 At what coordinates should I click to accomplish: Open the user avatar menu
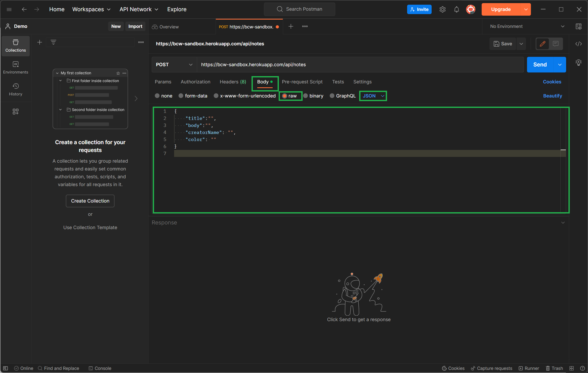470,9
